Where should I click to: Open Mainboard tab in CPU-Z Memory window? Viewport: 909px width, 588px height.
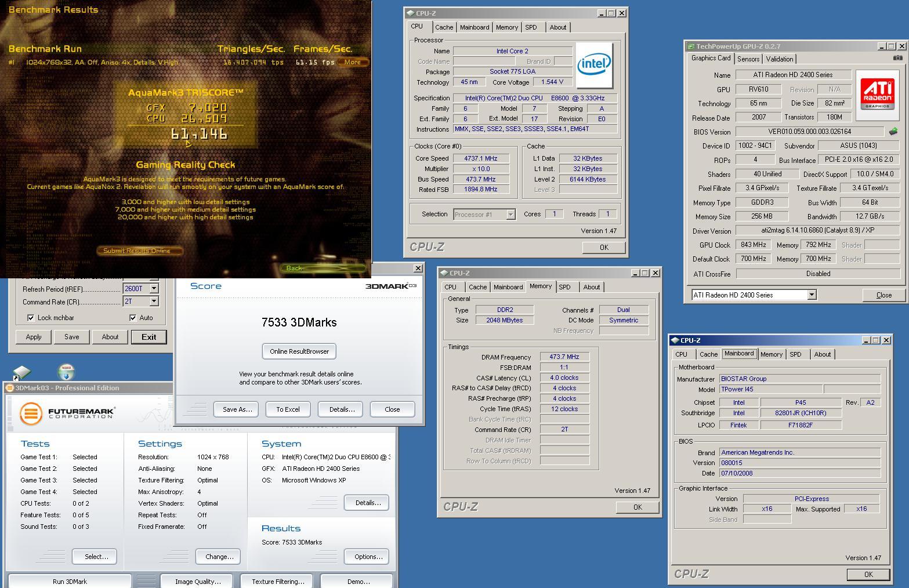pos(508,287)
